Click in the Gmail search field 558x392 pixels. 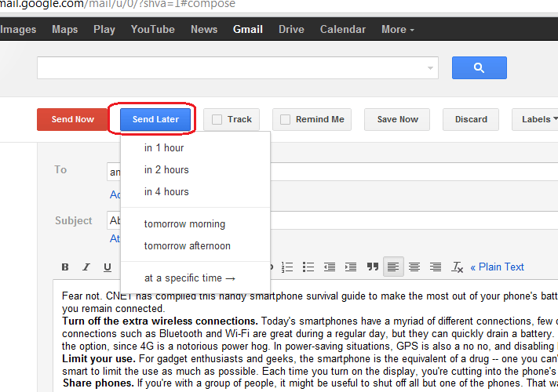[237, 67]
